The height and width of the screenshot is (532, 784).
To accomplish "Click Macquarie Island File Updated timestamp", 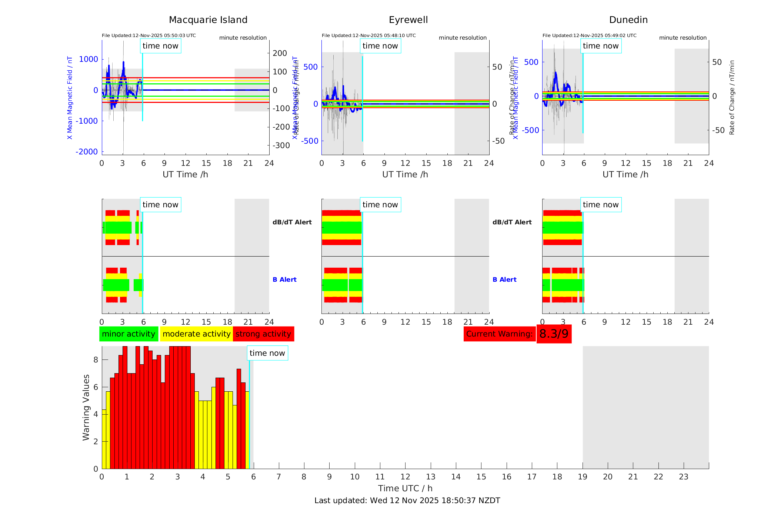I will click(149, 36).
